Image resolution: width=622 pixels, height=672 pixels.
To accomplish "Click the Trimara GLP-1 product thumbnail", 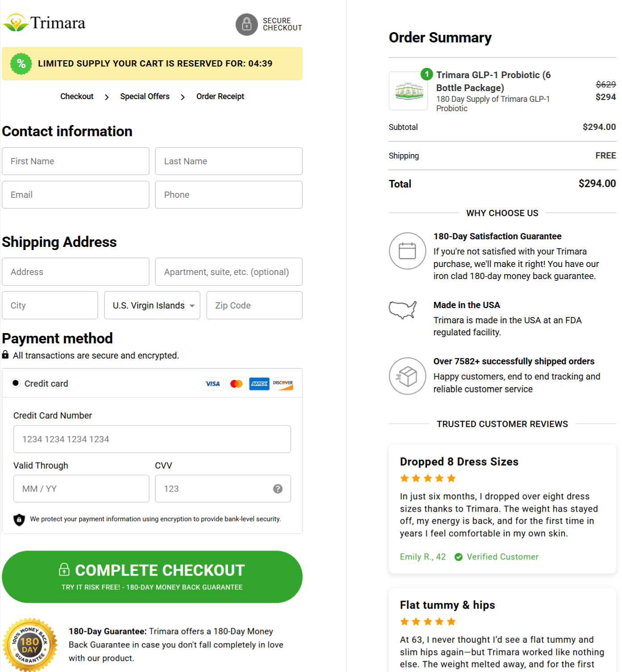I will 408,91.
